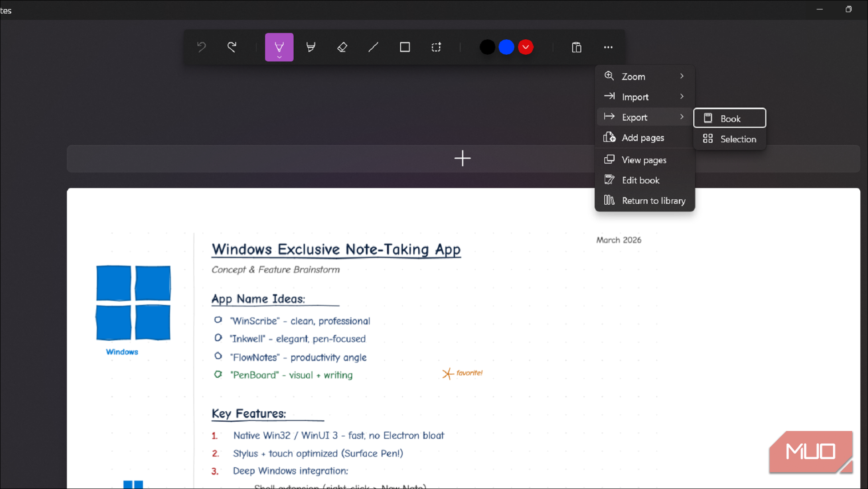Click the minimize window button
The height and width of the screenshot is (489, 868).
[x=820, y=9]
